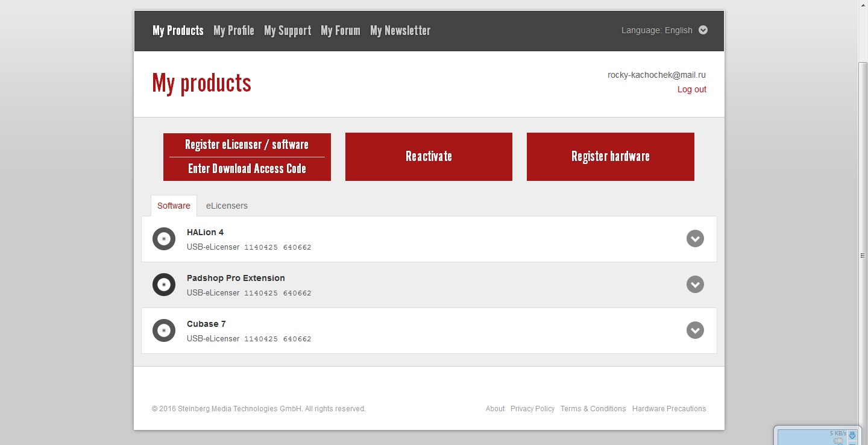Click the Reactivate button
868x445 pixels.
point(429,157)
